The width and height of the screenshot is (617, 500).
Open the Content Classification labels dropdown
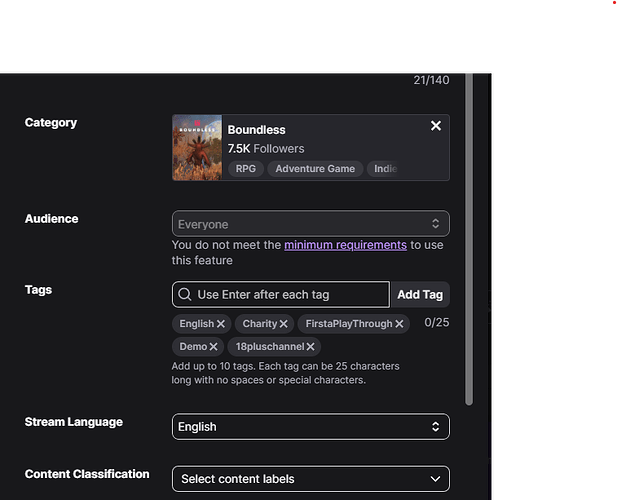click(x=310, y=479)
